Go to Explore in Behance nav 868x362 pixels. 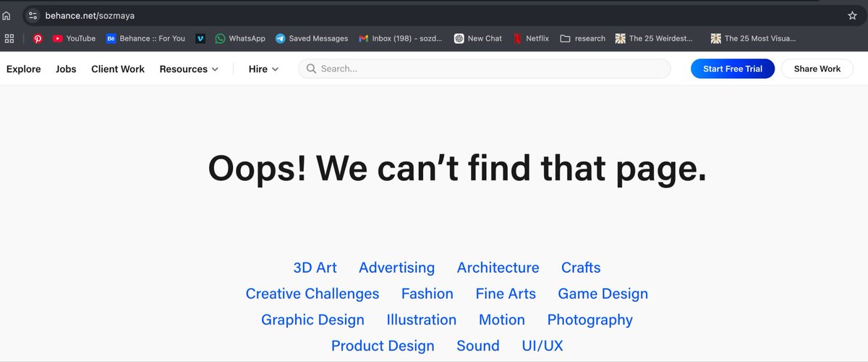click(24, 69)
